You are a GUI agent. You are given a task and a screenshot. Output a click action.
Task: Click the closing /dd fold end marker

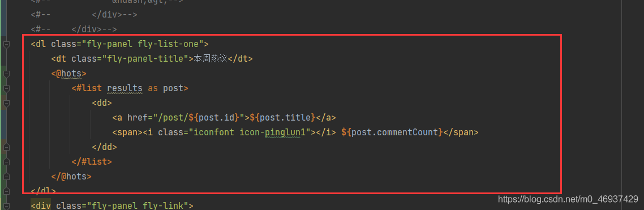point(6,147)
